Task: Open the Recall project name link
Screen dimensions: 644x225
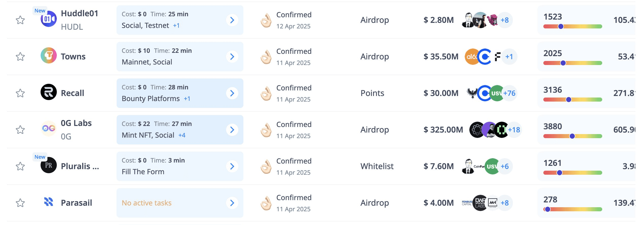Action: [73, 93]
